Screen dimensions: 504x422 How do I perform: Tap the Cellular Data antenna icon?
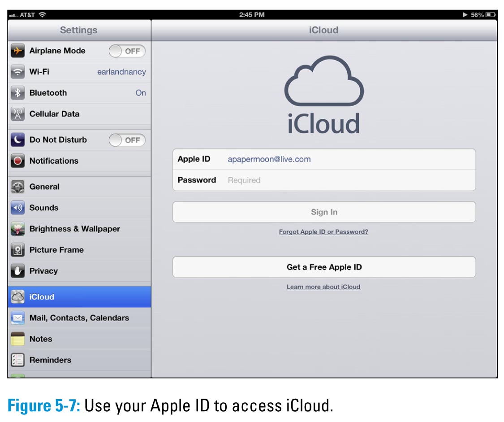click(17, 114)
